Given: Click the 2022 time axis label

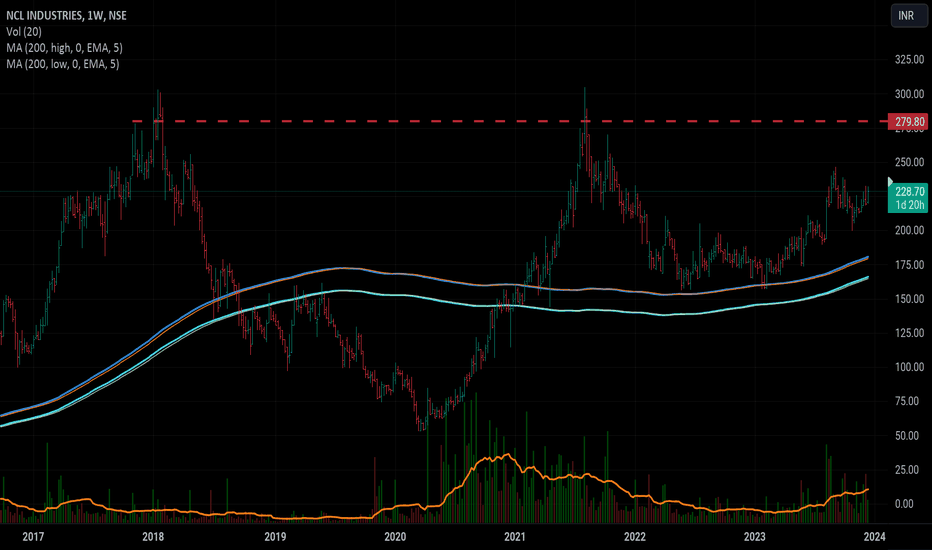Looking at the screenshot, I should (635, 537).
